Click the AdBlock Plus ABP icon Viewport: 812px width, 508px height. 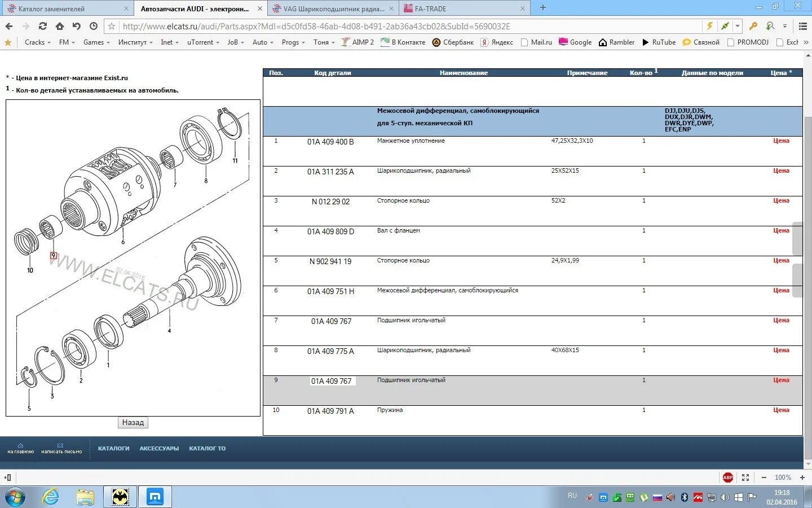728,478
